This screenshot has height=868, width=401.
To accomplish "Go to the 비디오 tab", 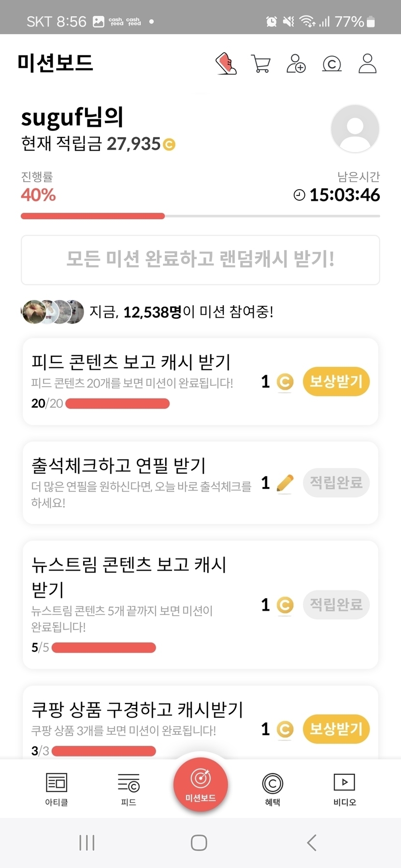I will pos(344,788).
